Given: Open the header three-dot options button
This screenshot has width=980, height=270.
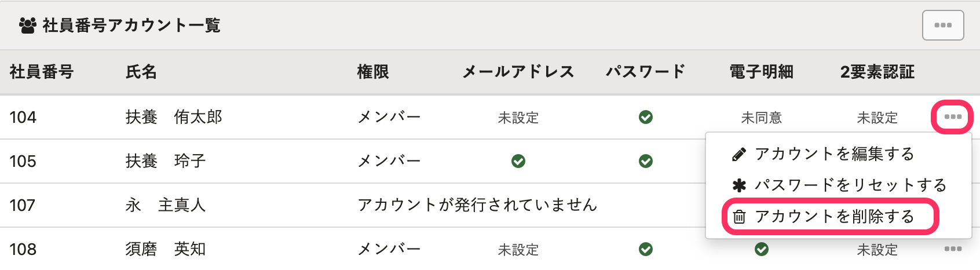Looking at the screenshot, I should pyautogui.click(x=943, y=25).
